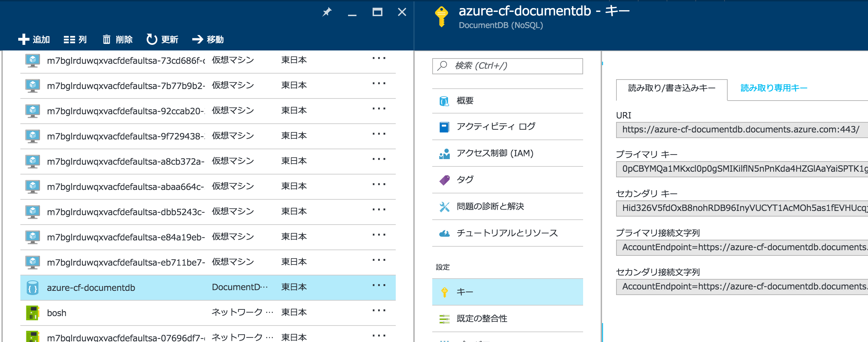This screenshot has width=868, height=342.
Task: Open 問題の診断と解決 troubleshooting item
Action: pos(490,206)
